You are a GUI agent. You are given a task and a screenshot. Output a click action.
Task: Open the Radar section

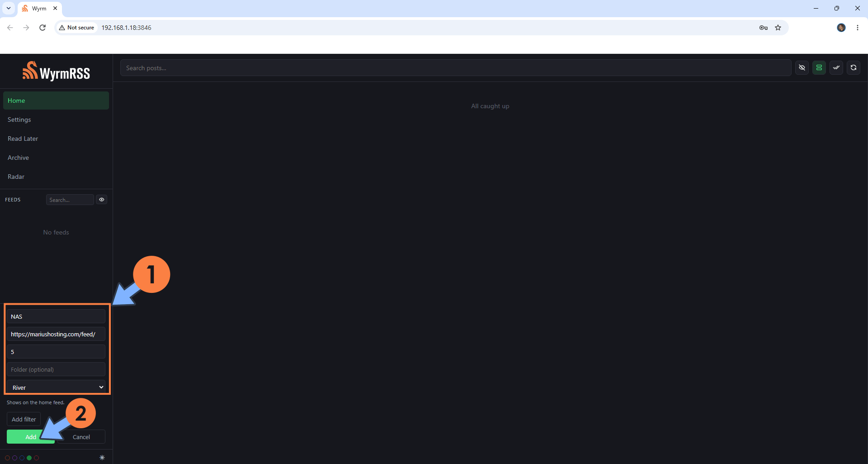[56, 177]
